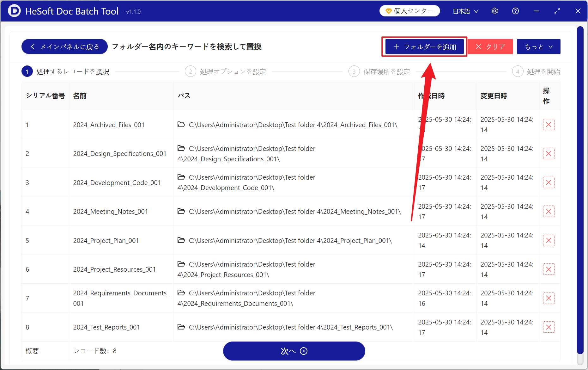588x370 pixels.
Task: Click the レコード数: 8 summary text
Action: click(95, 351)
